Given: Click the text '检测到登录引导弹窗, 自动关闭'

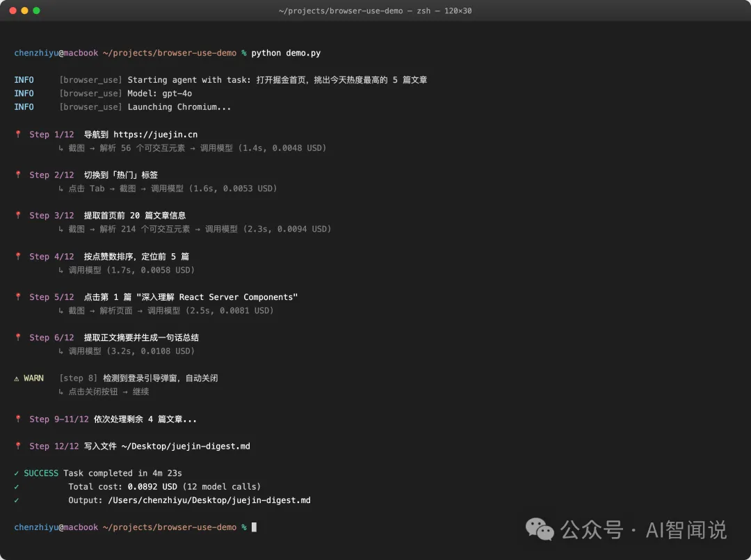Looking at the screenshot, I should 161,378.
